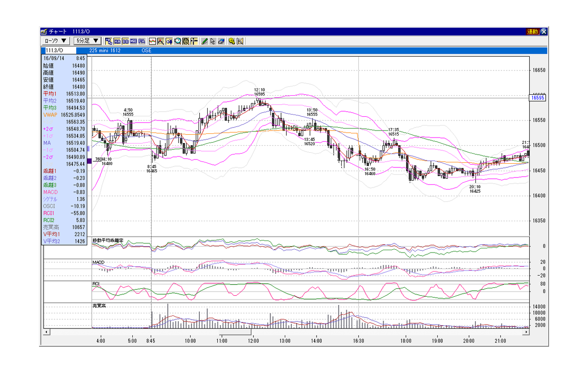Viewport: 588px width, 373px height.
Task: Open the magnifier zoom tool
Action: coord(177,41)
